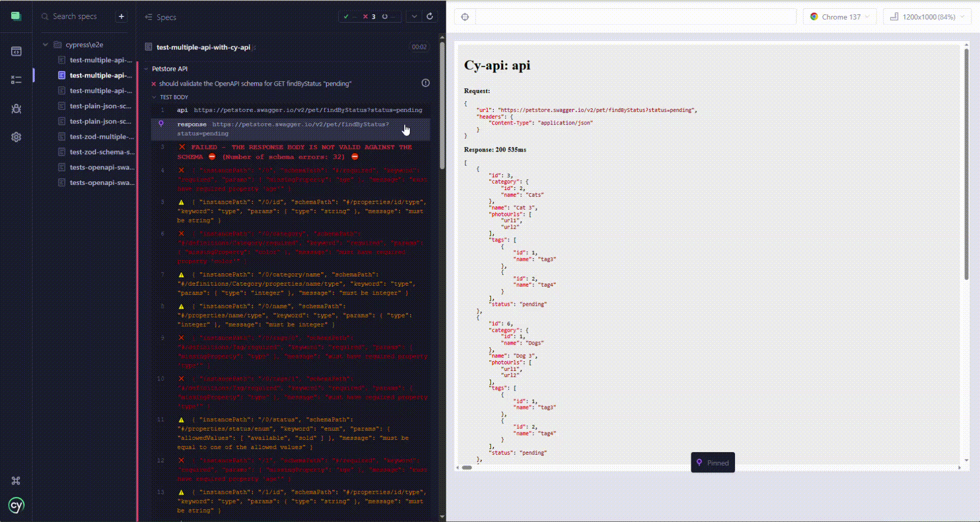Click the spec file icon beside test-multiple-api-with-cy-api
This screenshot has width=980, height=522.
(x=148, y=47)
